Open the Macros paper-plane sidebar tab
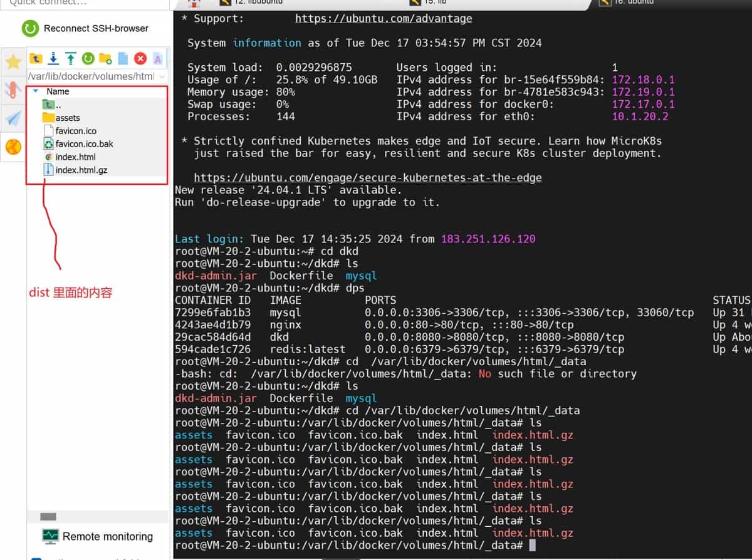This screenshot has height=560, width=752. [x=13, y=118]
